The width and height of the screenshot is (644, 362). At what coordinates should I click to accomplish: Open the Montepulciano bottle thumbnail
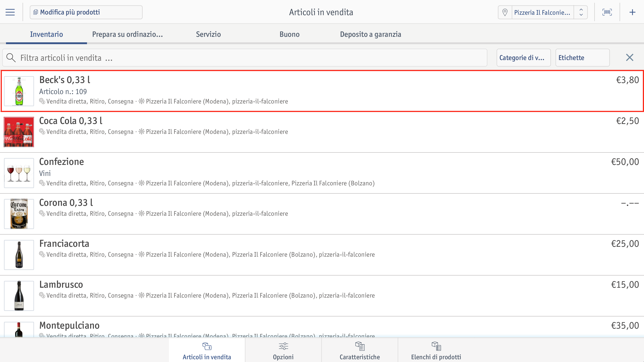[x=19, y=329]
